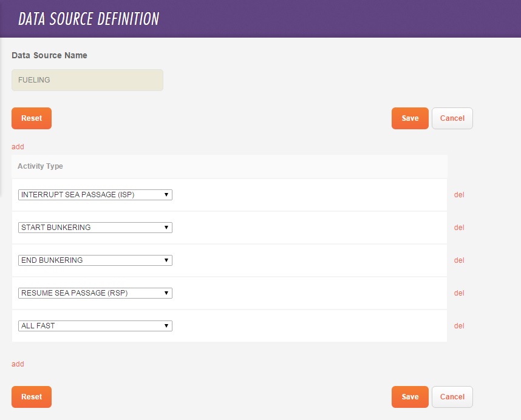Click the Activity Type column header

coord(40,166)
